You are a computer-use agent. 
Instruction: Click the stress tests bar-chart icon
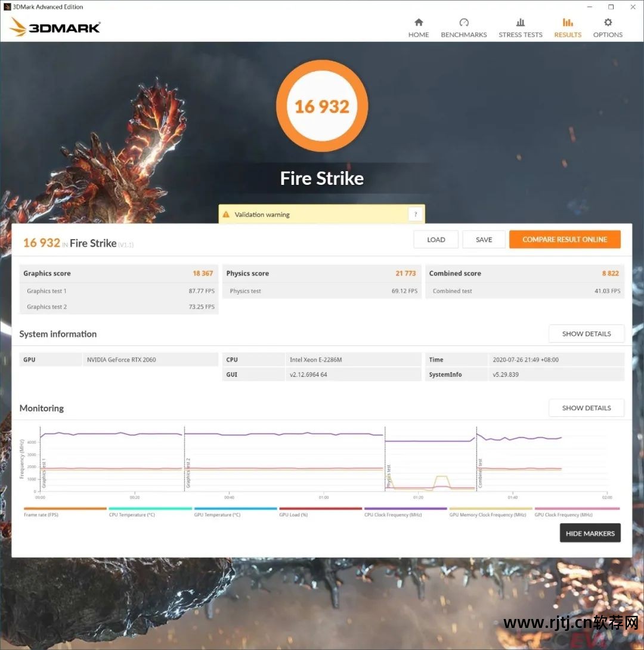520,22
